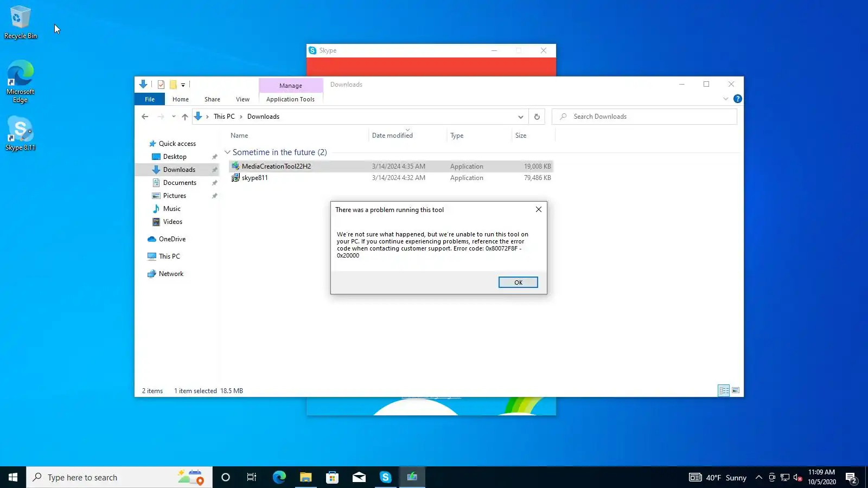The image size is (868, 488).
Task: Show hidden system tray icons
Action: (x=759, y=477)
